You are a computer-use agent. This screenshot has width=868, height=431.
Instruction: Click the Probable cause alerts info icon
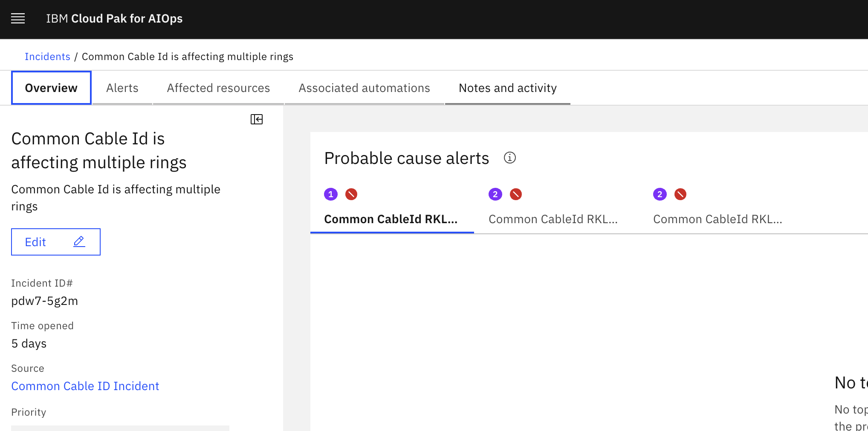pos(509,158)
